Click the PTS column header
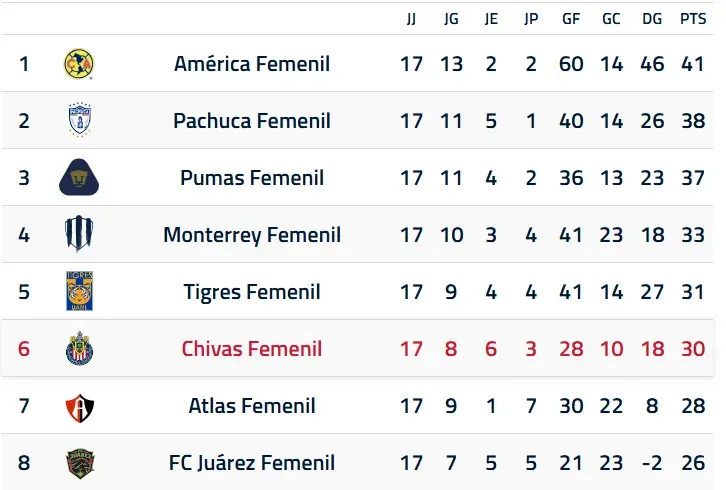The width and height of the screenshot is (726, 490). coord(693,19)
